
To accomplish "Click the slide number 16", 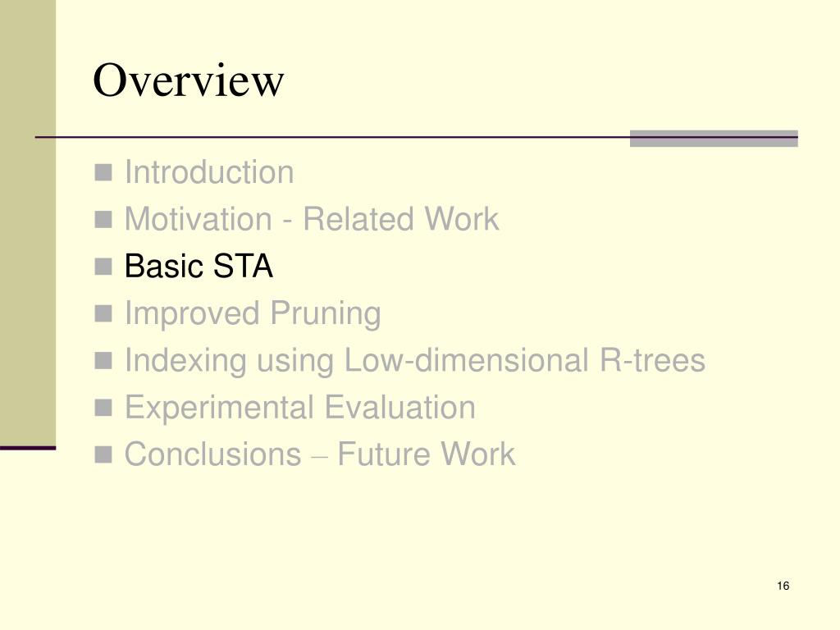I will (x=783, y=586).
